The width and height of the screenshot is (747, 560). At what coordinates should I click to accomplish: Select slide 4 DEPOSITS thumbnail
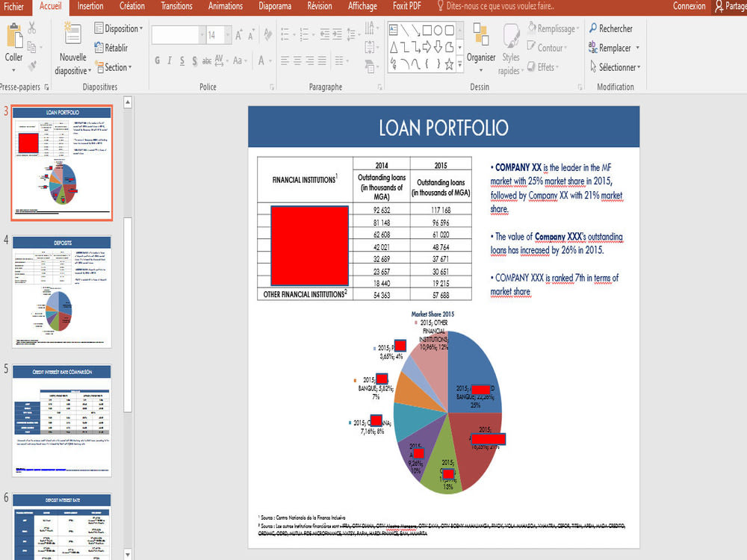62,292
